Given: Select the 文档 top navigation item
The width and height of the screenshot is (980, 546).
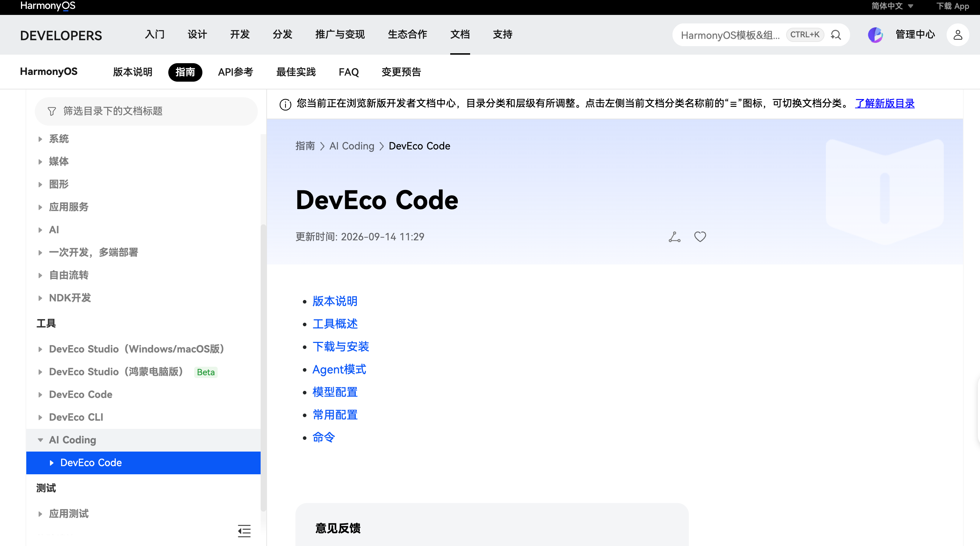Looking at the screenshot, I should (x=460, y=35).
